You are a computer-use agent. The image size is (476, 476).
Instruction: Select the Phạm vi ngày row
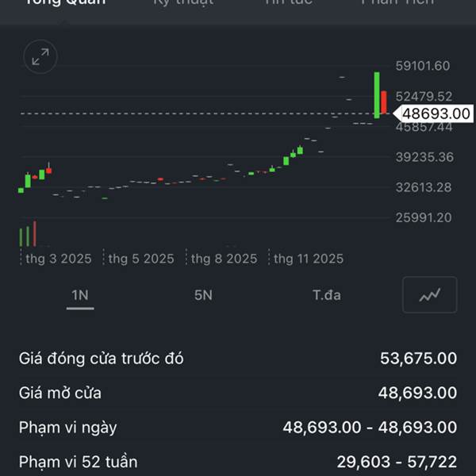coord(238,428)
